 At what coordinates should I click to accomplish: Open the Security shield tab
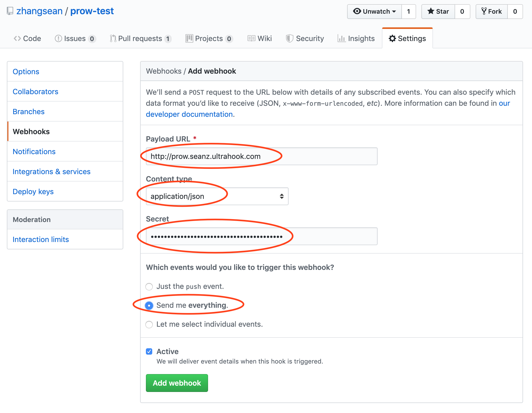coord(305,38)
